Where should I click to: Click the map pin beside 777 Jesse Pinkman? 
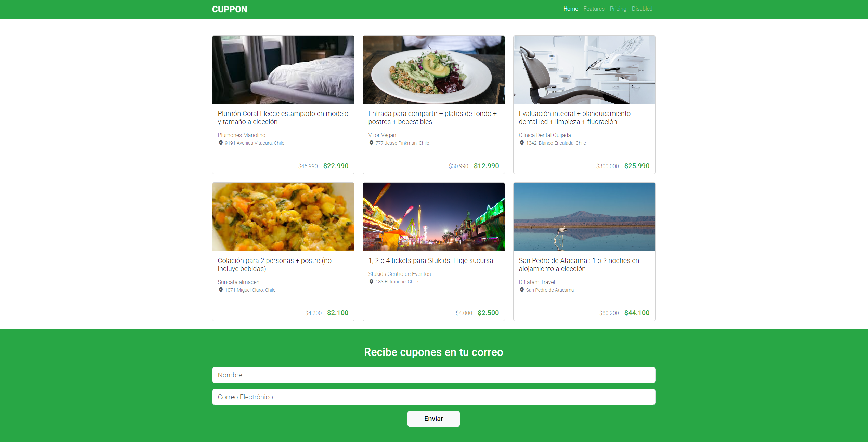(x=371, y=143)
